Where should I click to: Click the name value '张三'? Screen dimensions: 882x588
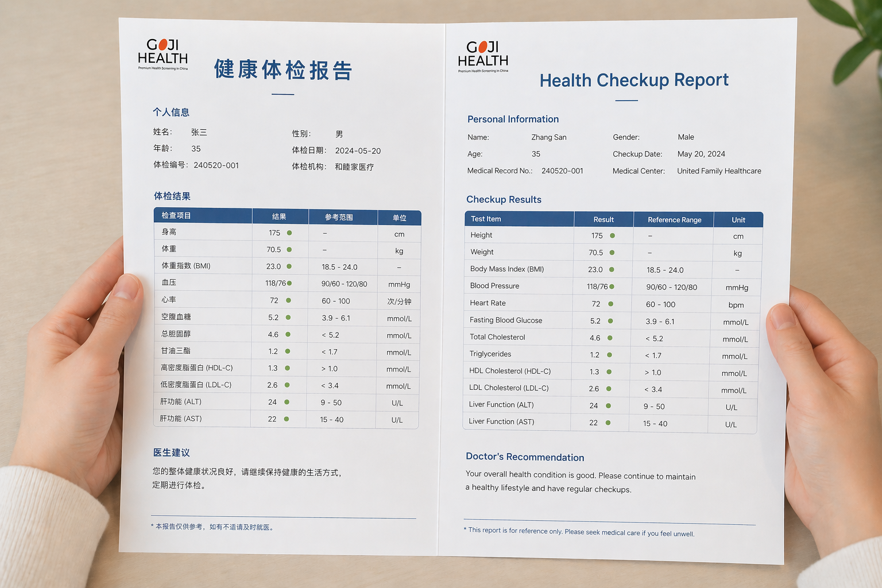199,132
